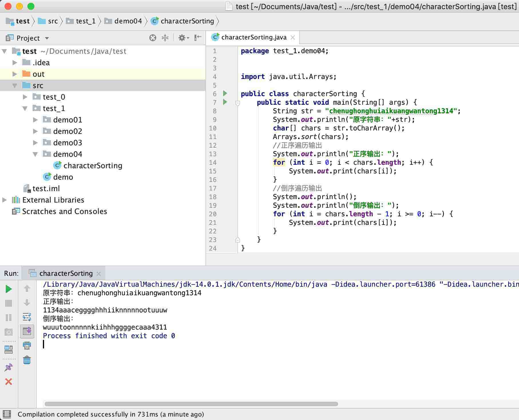Open the JDK java path link in console
The image size is (519, 420).
click(x=185, y=284)
